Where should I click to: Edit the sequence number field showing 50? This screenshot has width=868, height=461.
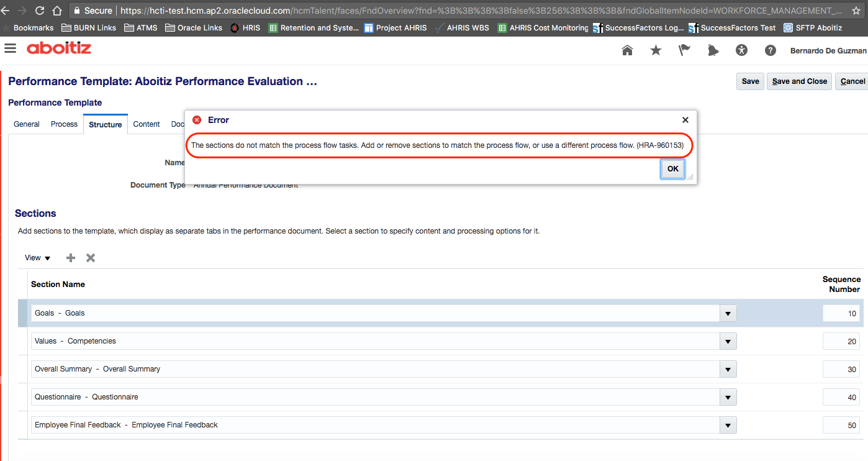841,426
